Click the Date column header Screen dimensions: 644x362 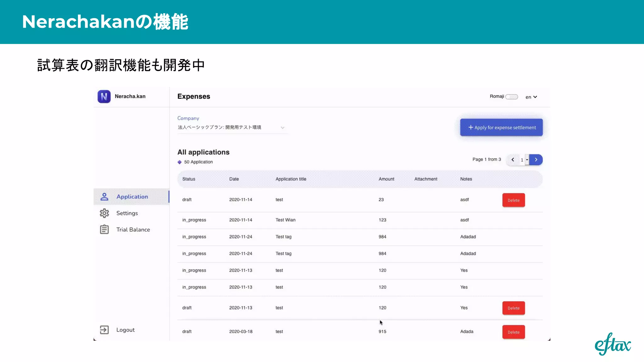(234, 179)
